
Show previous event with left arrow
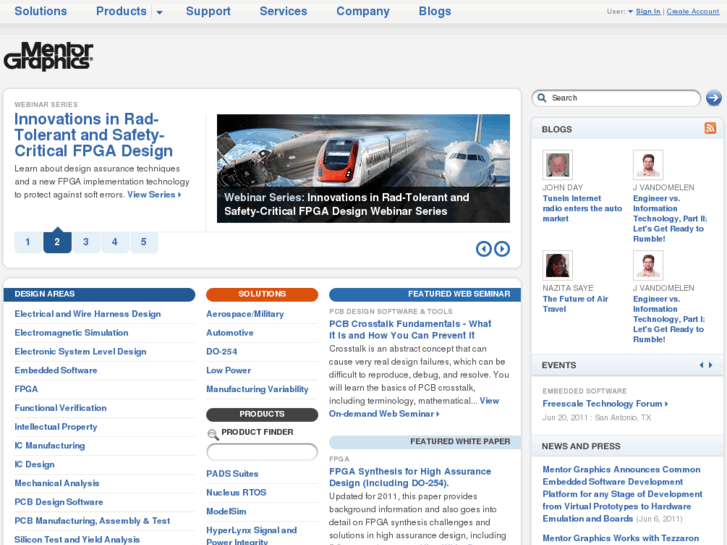pos(701,365)
